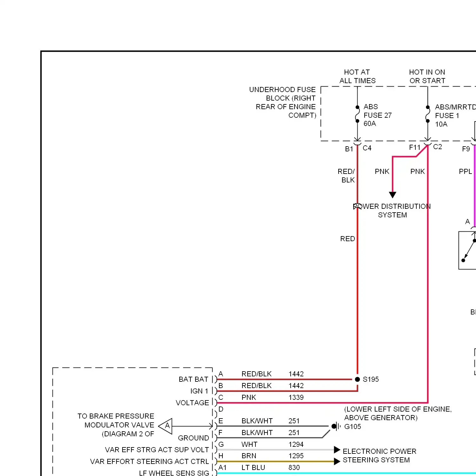Select the 'HOT IN ON OR START' label

427,76
